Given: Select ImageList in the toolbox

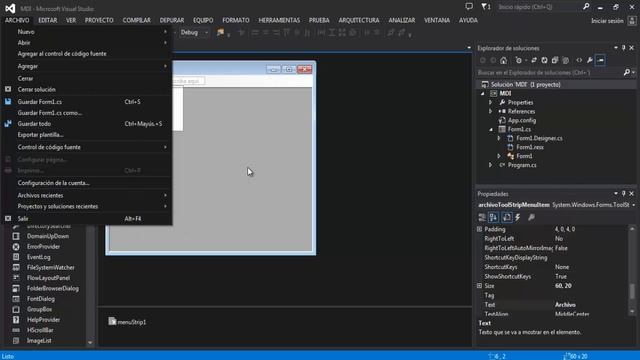Looking at the screenshot, I should click(39, 340).
